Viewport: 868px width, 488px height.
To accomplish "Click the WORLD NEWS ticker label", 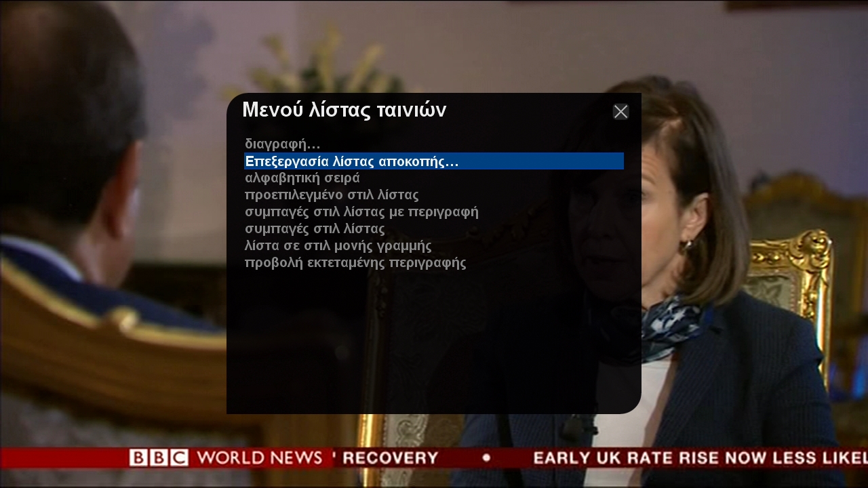I will (x=259, y=457).
